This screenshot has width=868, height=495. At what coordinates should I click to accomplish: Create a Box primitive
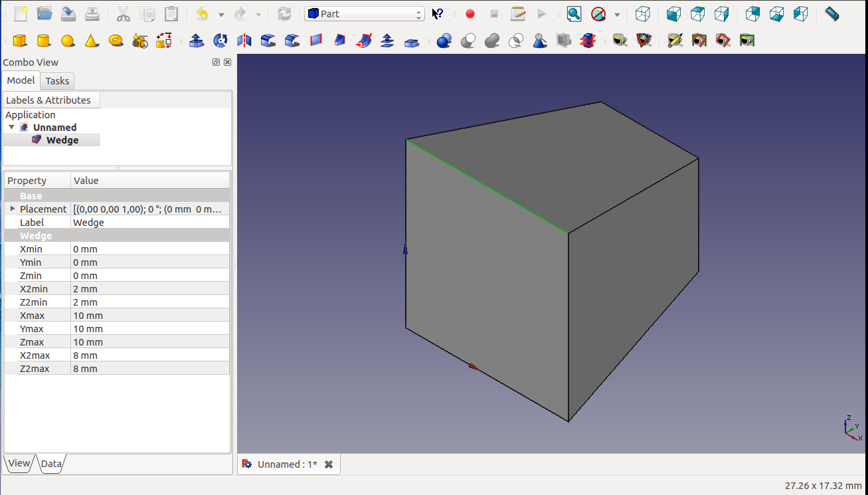pos(20,41)
